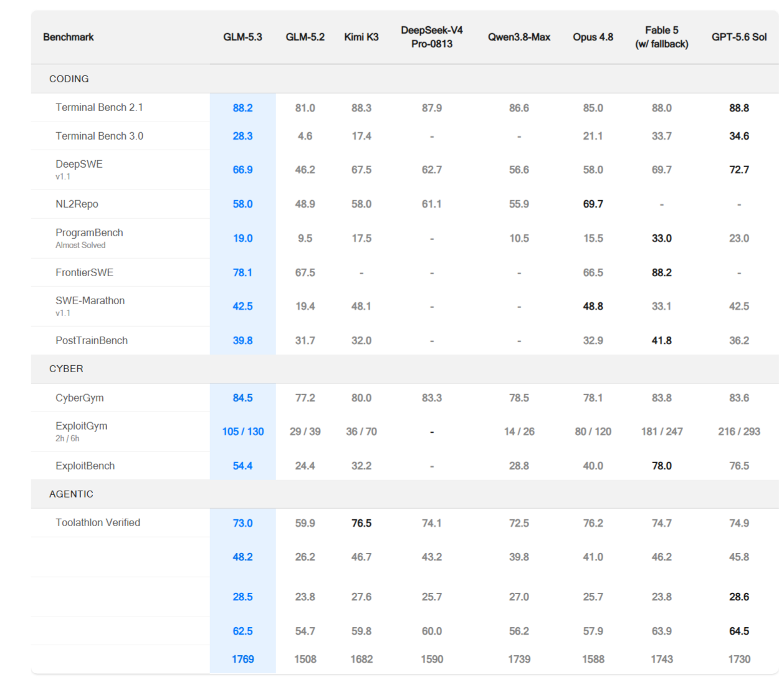Screen dimensions: 784x692
Task: Click the GPT-5.6 Sol column header
Action: (739, 37)
